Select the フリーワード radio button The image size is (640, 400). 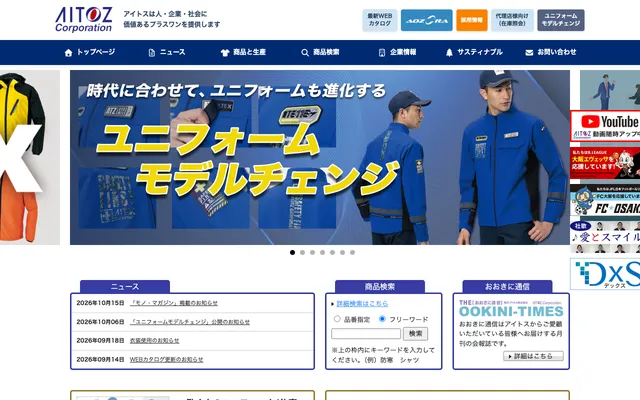coord(382,319)
